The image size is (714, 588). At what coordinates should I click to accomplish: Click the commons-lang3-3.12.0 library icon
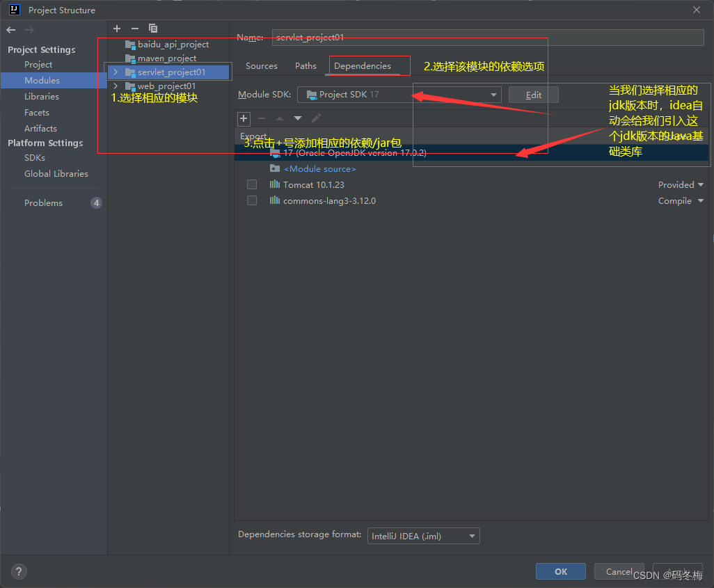pyautogui.click(x=275, y=200)
